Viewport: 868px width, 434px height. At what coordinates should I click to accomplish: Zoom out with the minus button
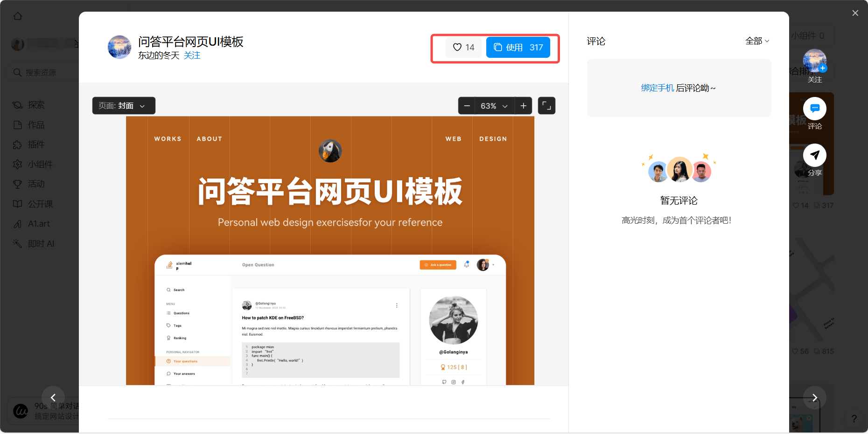click(x=467, y=106)
